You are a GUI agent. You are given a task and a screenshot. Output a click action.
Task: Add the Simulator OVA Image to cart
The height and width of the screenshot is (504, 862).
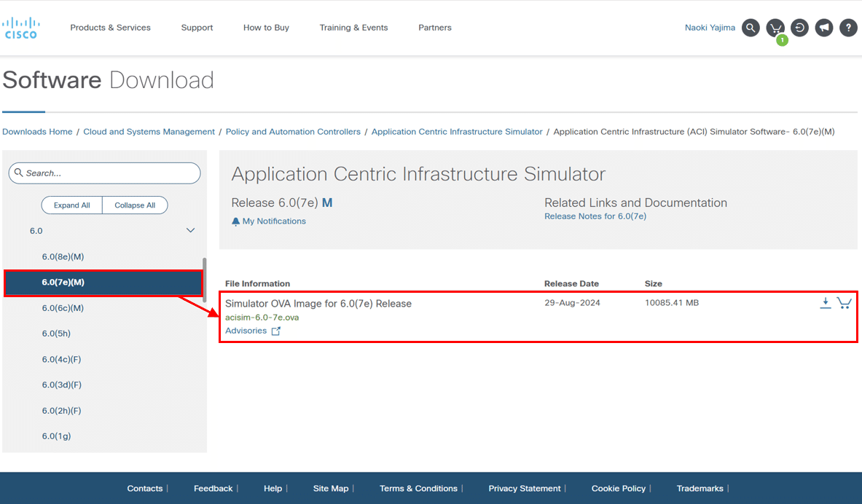click(845, 302)
